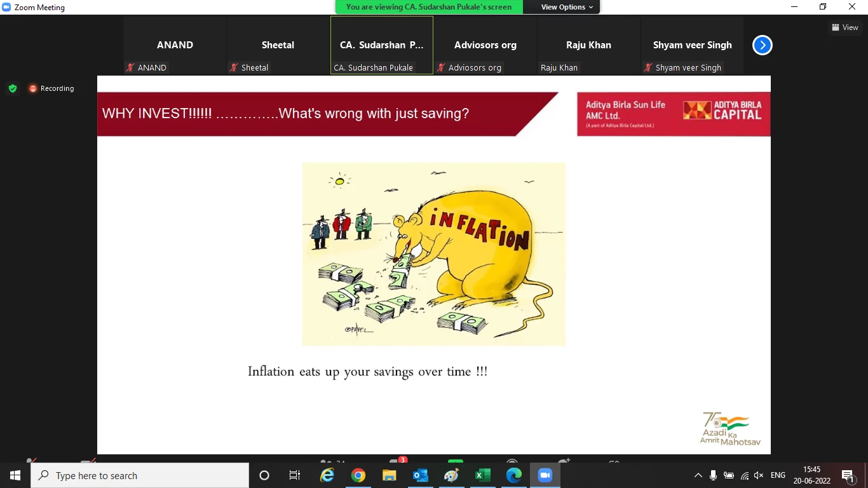The image size is (868, 488).
Task: Click the muted volume speaker tray icon
Action: 759,475
